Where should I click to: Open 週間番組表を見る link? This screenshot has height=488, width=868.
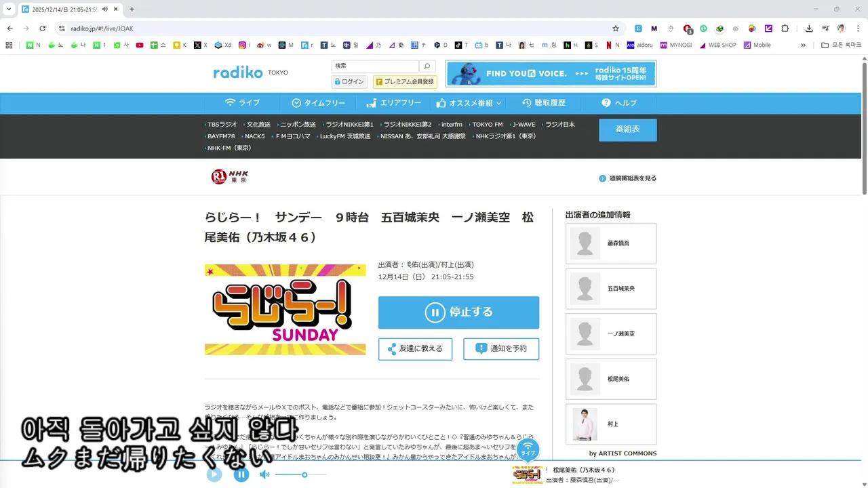coord(627,178)
